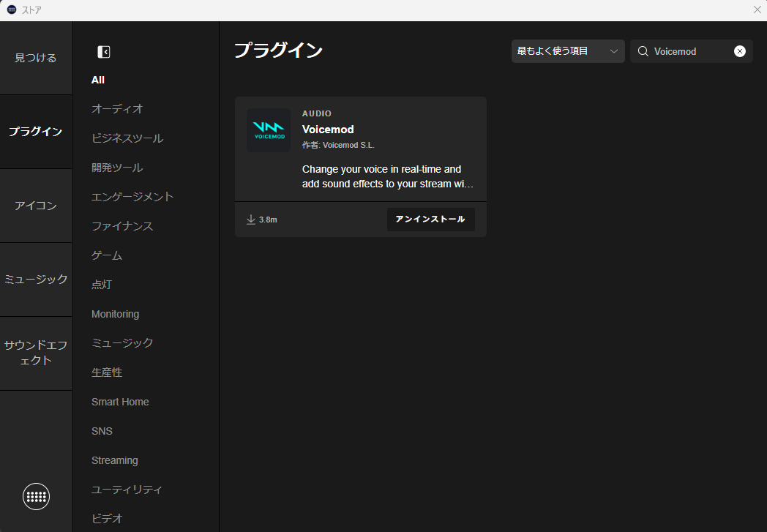Switch to the アイコン tab
This screenshot has width=767, height=532.
coord(36,206)
